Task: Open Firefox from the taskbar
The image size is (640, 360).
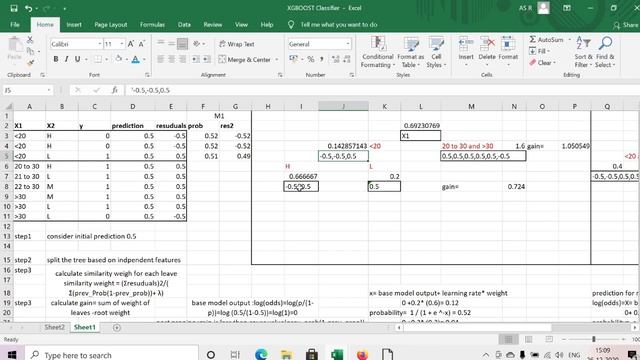Action: point(362,354)
